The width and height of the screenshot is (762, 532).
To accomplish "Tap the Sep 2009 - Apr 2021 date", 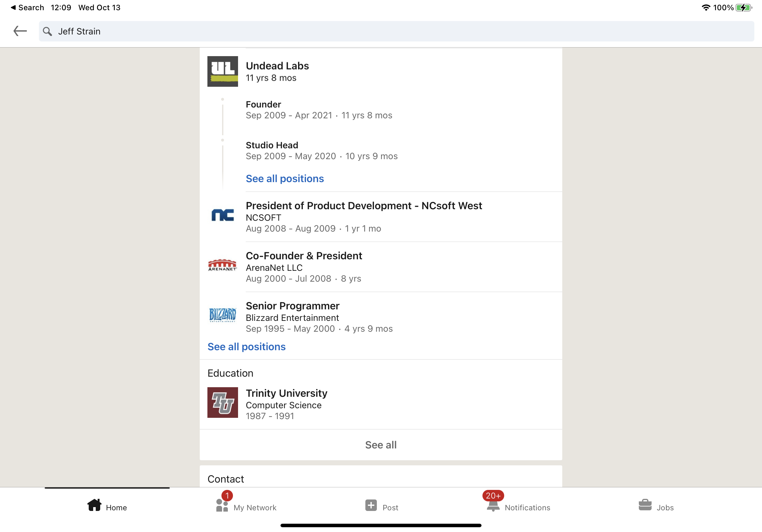I will 289,115.
